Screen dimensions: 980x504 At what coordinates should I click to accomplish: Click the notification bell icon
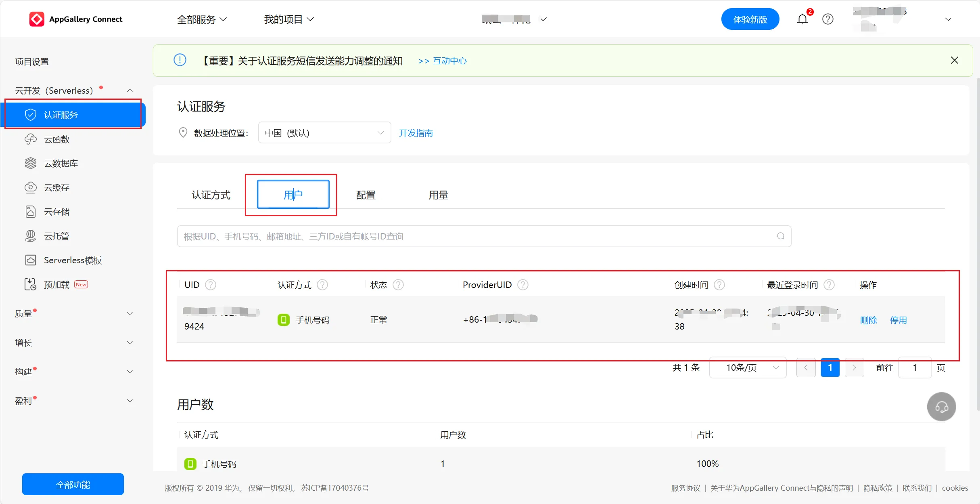pos(802,19)
